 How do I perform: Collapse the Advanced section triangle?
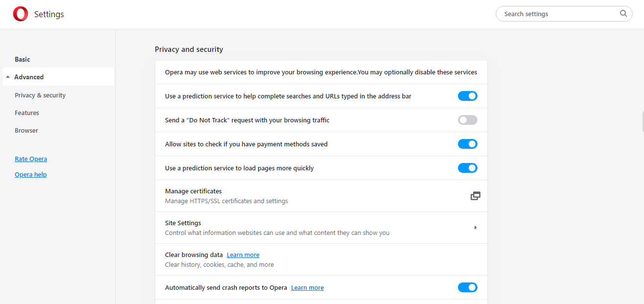pyautogui.click(x=8, y=77)
